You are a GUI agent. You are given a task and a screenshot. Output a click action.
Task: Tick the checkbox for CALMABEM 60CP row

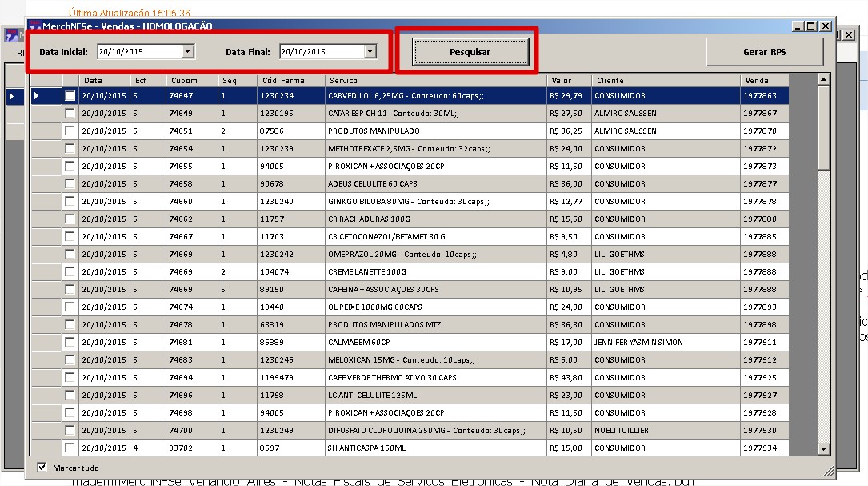coord(70,343)
